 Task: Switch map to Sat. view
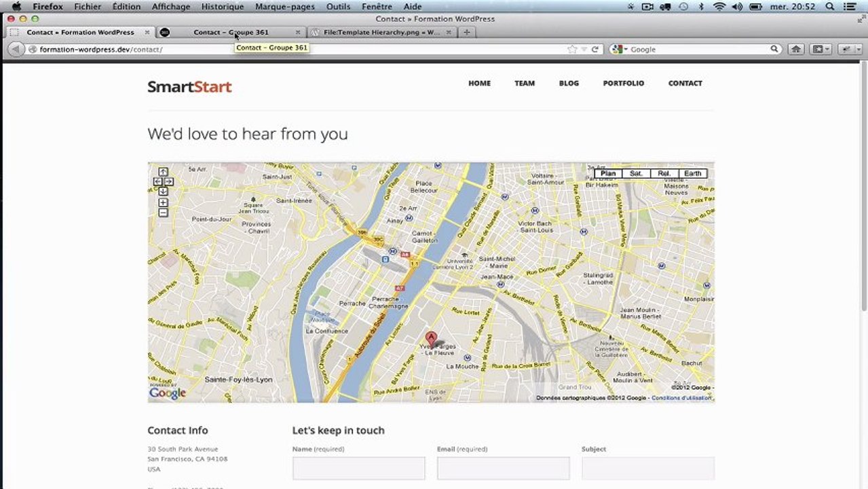(636, 173)
